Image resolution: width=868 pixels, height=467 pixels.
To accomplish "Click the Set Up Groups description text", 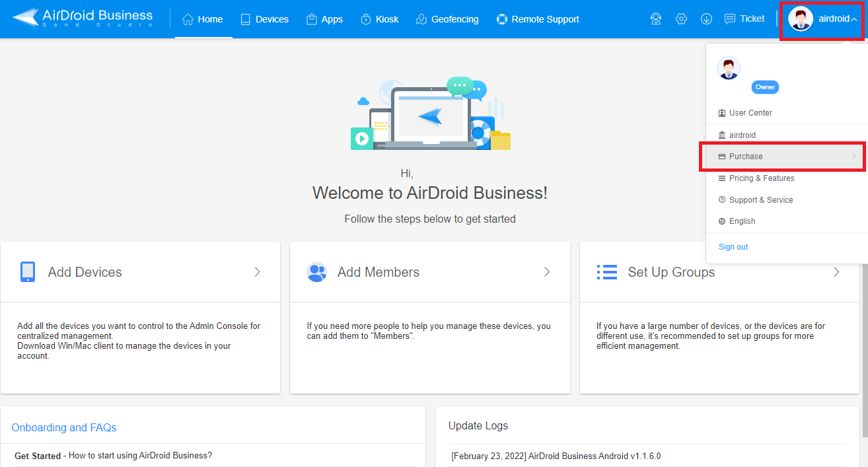I will [x=711, y=336].
